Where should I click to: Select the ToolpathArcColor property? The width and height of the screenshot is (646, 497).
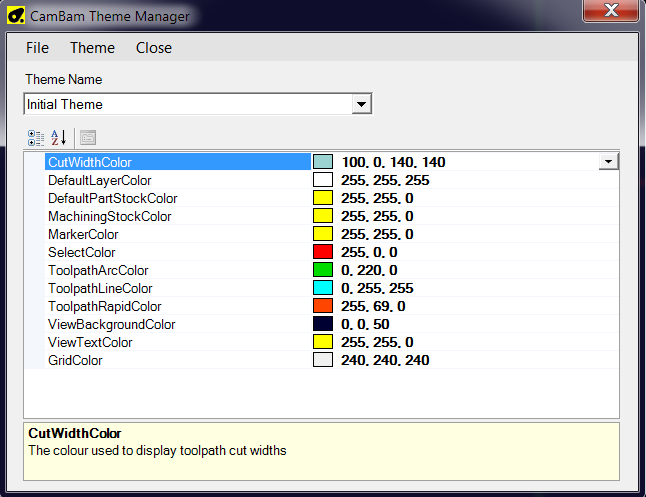click(98, 270)
